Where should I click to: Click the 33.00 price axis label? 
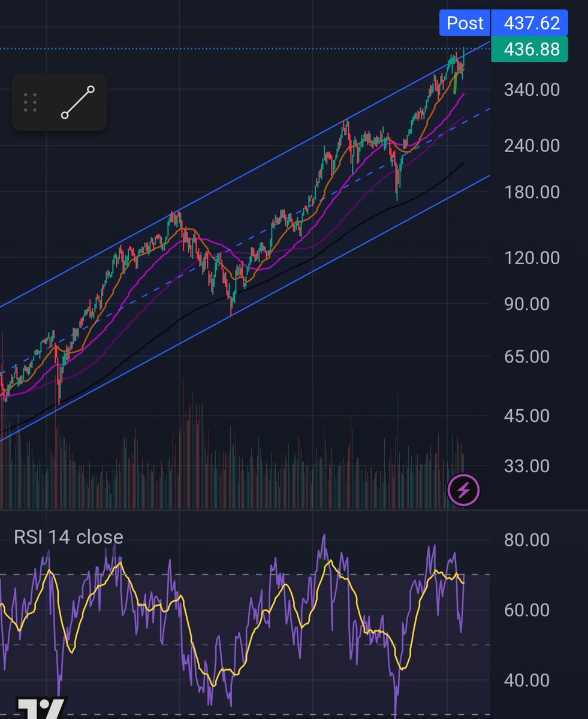pyautogui.click(x=527, y=466)
